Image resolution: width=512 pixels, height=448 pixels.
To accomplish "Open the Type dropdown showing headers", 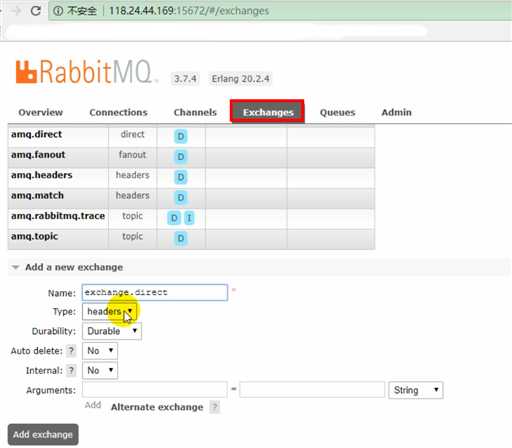I will click(109, 311).
